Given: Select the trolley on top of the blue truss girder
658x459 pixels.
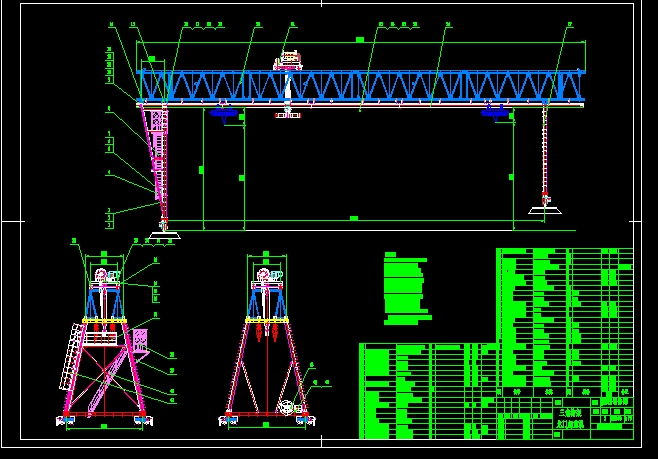Looking at the screenshot, I should click(x=288, y=61).
